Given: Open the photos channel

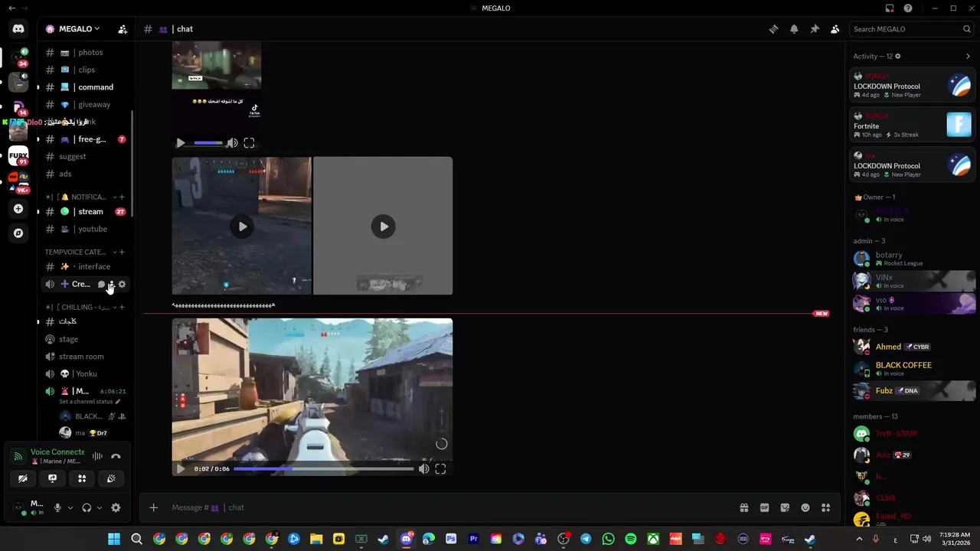Looking at the screenshot, I should [x=84, y=53].
